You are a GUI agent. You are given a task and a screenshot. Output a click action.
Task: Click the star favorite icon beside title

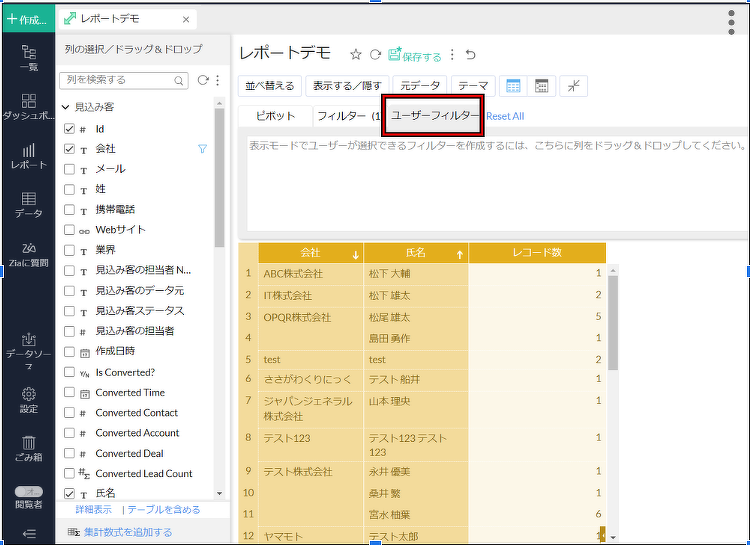(355, 55)
